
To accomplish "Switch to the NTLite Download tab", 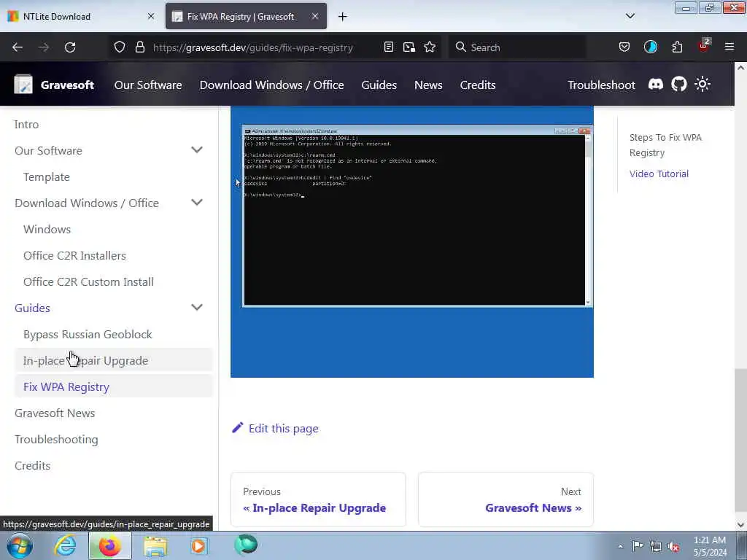I will click(80, 16).
